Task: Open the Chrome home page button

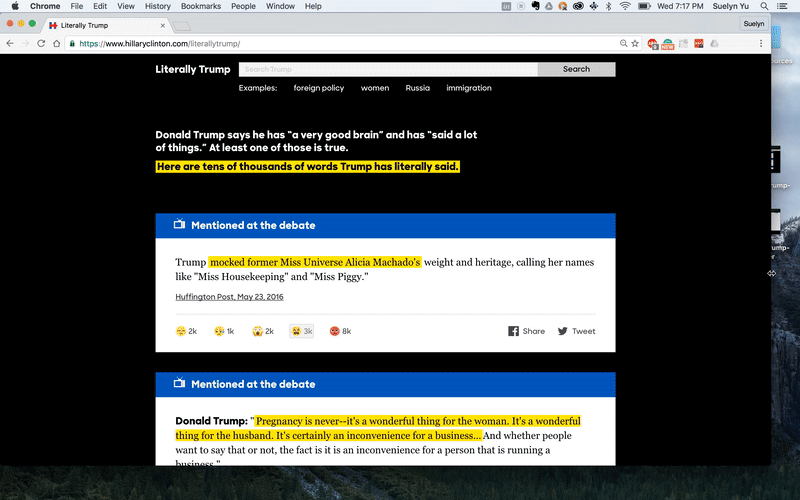Action: [x=57, y=43]
